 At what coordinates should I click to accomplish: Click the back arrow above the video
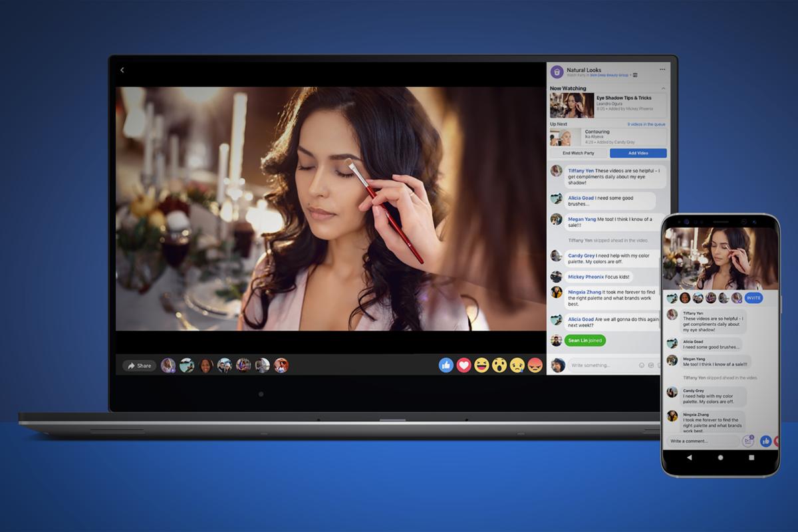point(122,70)
